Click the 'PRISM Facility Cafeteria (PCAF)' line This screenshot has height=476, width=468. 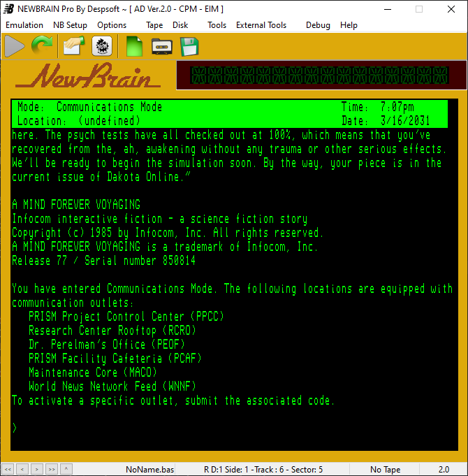[115, 359]
